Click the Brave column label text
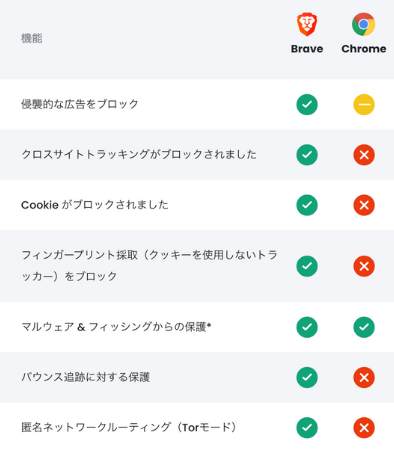394x450 pixels. pos(307,49)
